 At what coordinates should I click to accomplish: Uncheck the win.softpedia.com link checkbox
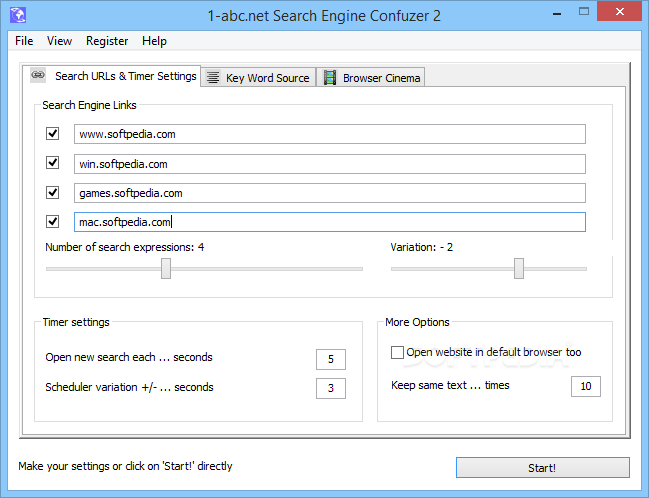53,163
